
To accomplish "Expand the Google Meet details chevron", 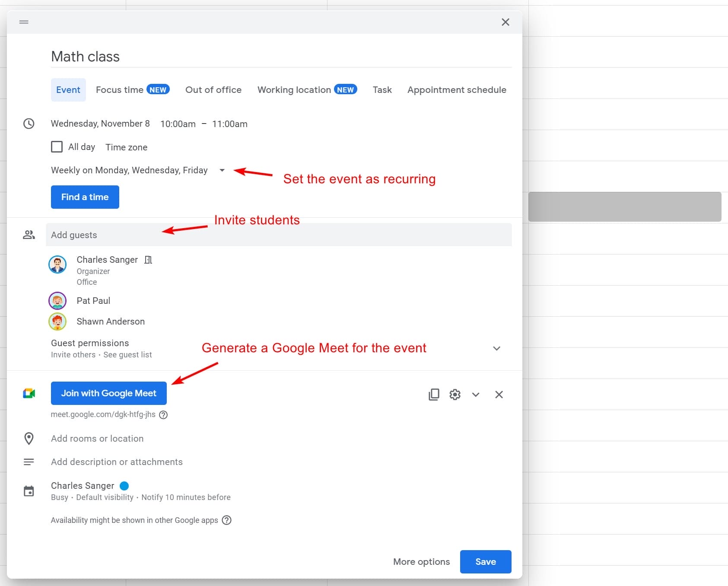I will (x=476, y=395).
